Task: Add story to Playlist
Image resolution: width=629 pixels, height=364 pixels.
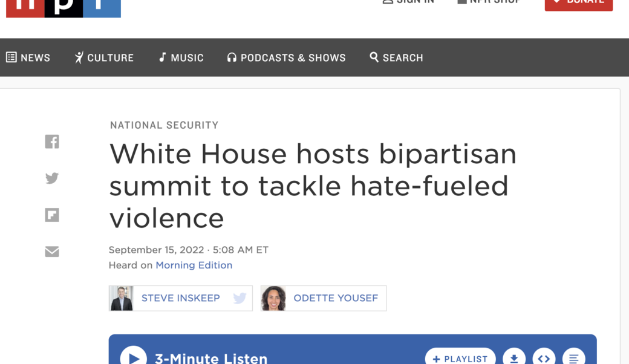Action: click(x=460, y=359)
